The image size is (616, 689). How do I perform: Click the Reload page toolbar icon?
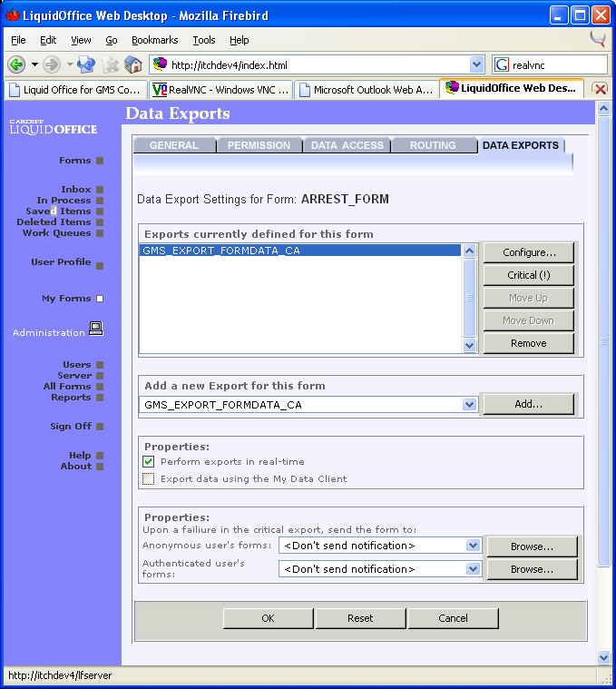[86, 64]
